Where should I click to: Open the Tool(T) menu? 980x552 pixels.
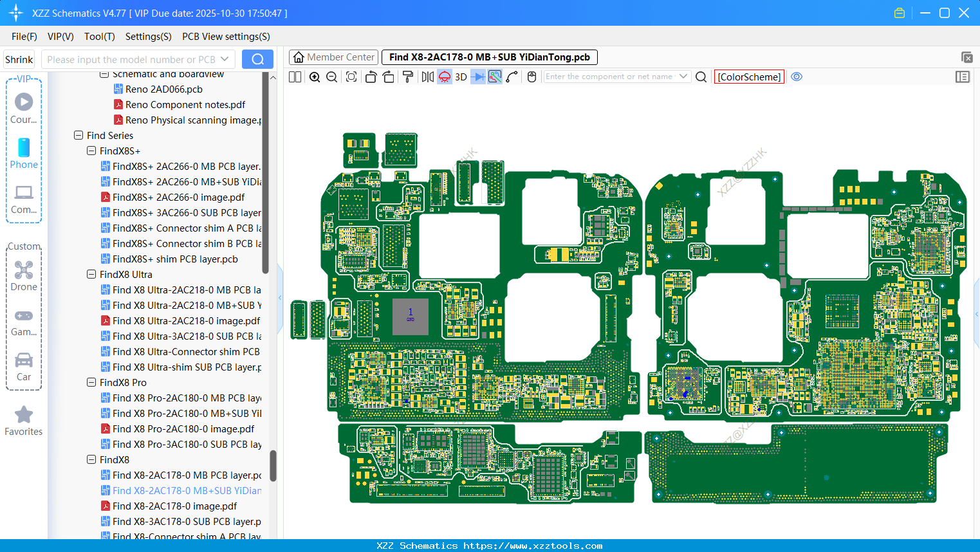tap(99, 37)
